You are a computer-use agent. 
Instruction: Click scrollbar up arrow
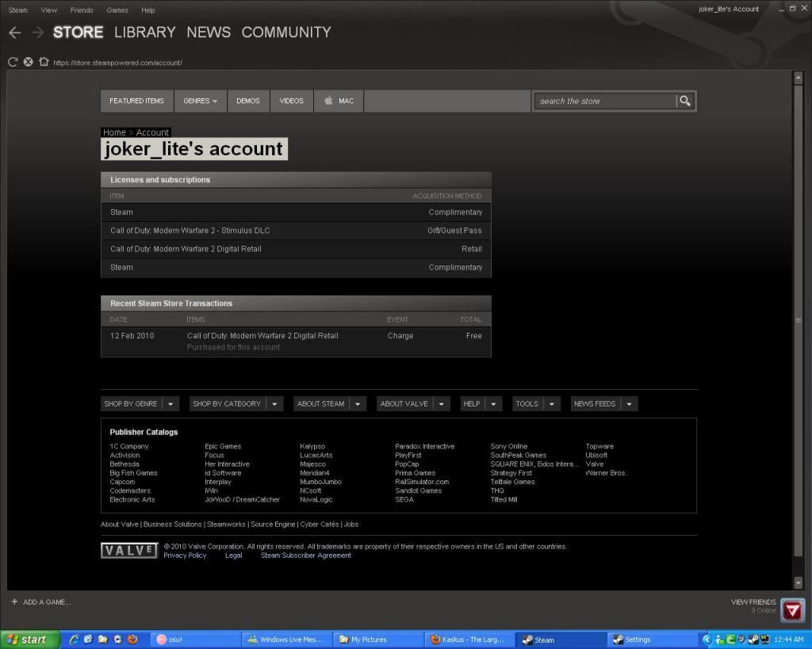point(798,78)
